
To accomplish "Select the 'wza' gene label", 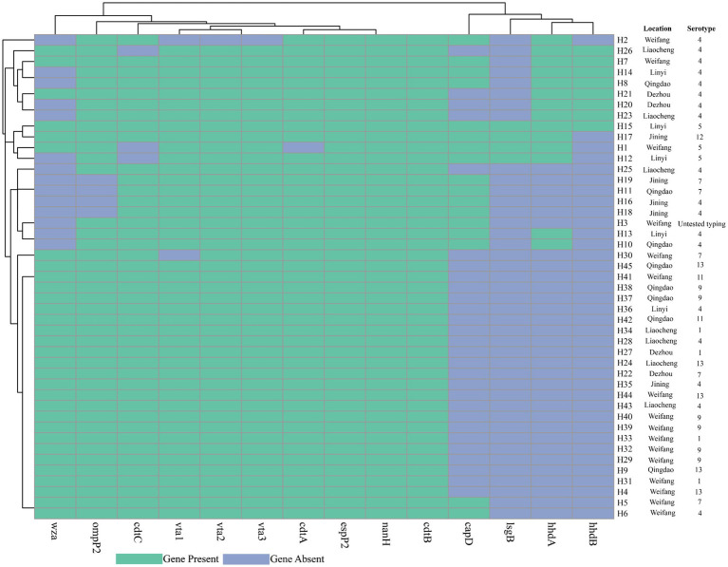I will [x=55, y=531].
